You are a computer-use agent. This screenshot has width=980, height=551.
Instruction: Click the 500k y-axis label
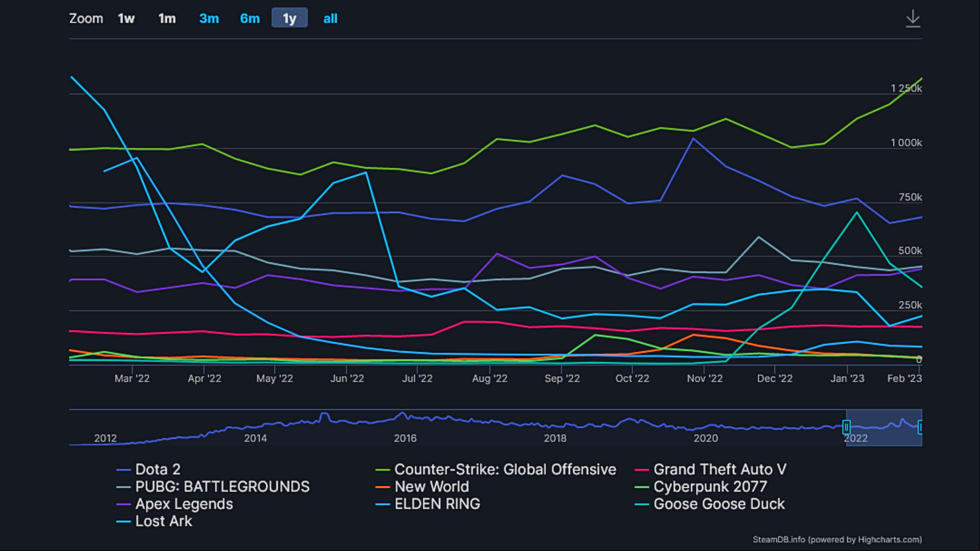point(910,251)
